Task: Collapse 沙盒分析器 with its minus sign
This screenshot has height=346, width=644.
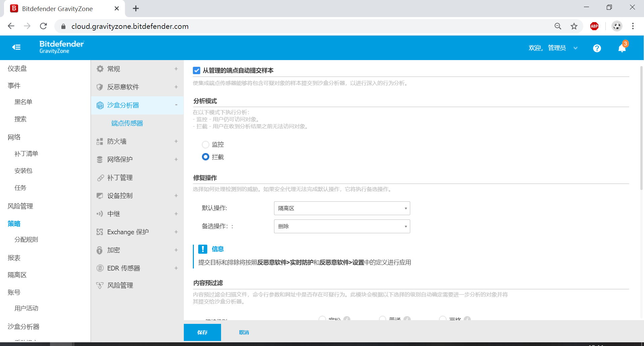Action: [x=176, y=105]
